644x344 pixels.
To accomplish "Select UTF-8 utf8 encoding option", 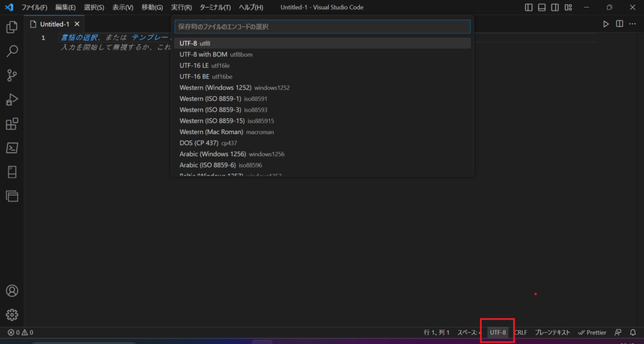I will pyautogui.click(x=323, y=43).
